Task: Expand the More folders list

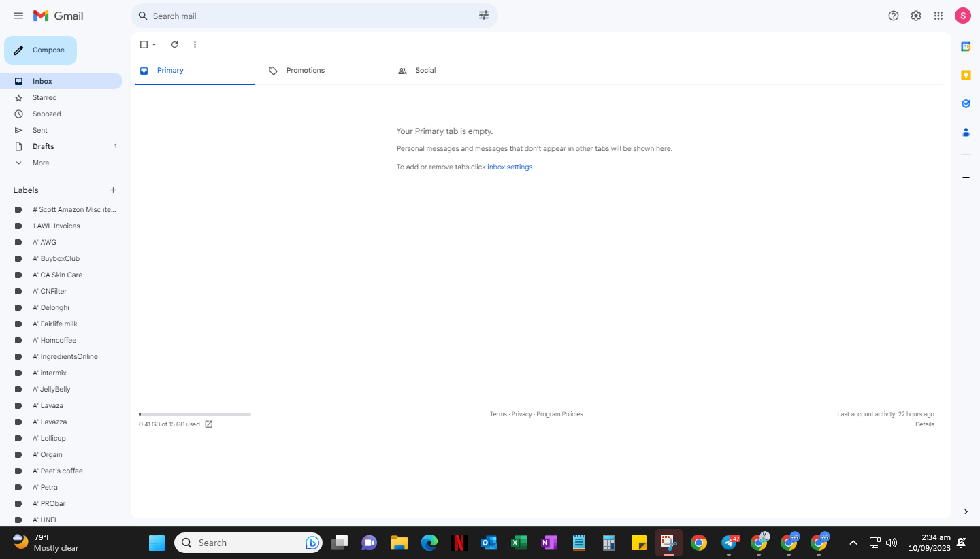Action: tap(61, 163)
